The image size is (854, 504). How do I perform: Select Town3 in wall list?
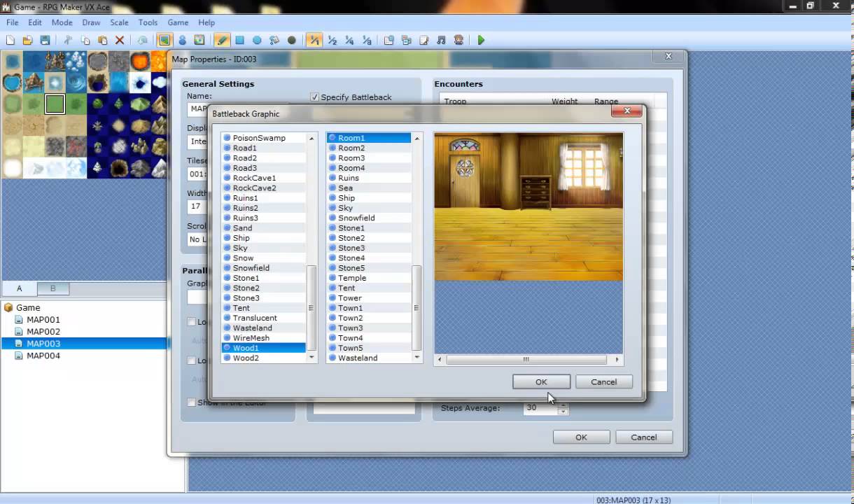tap(369, 328)
